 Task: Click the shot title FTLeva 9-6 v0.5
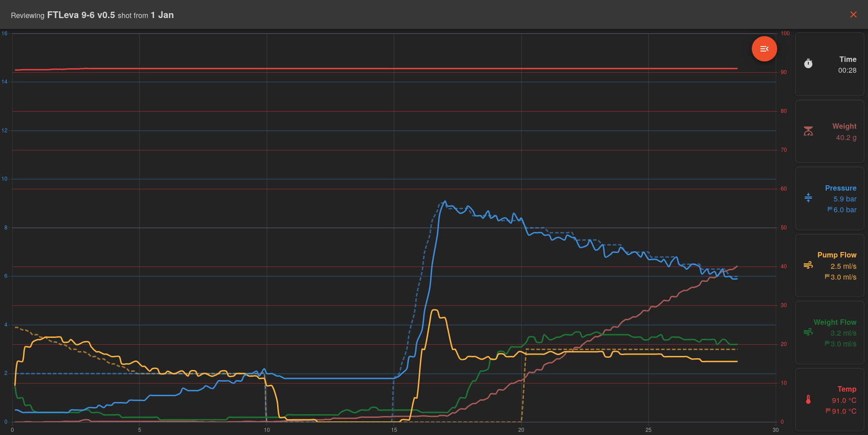tap(81, 15)
